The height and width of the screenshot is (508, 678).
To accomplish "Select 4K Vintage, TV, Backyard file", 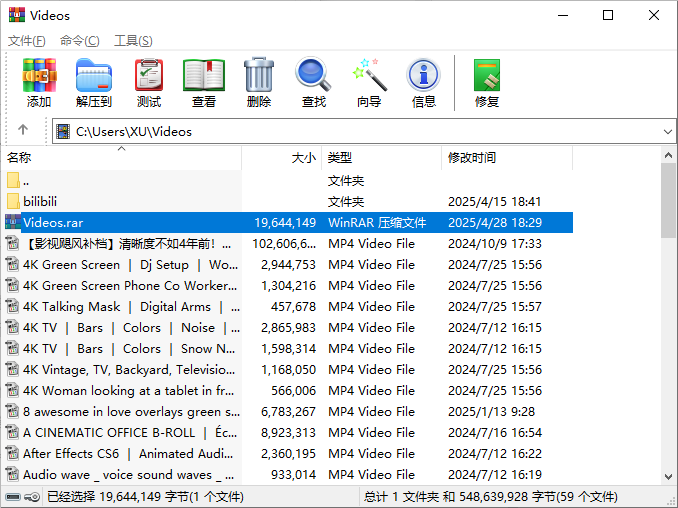I will [x=287, y=370].
